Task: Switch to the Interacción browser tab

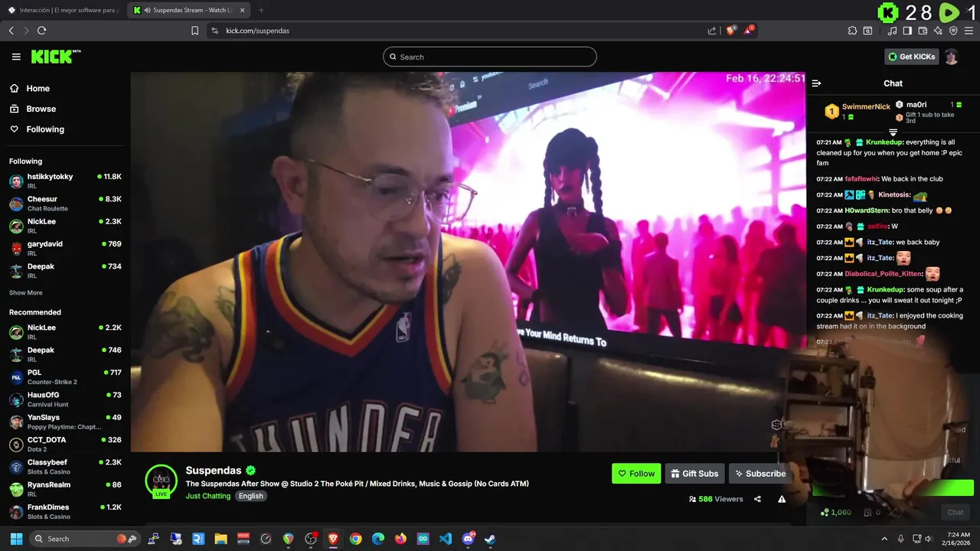Action: pos(65,10)
